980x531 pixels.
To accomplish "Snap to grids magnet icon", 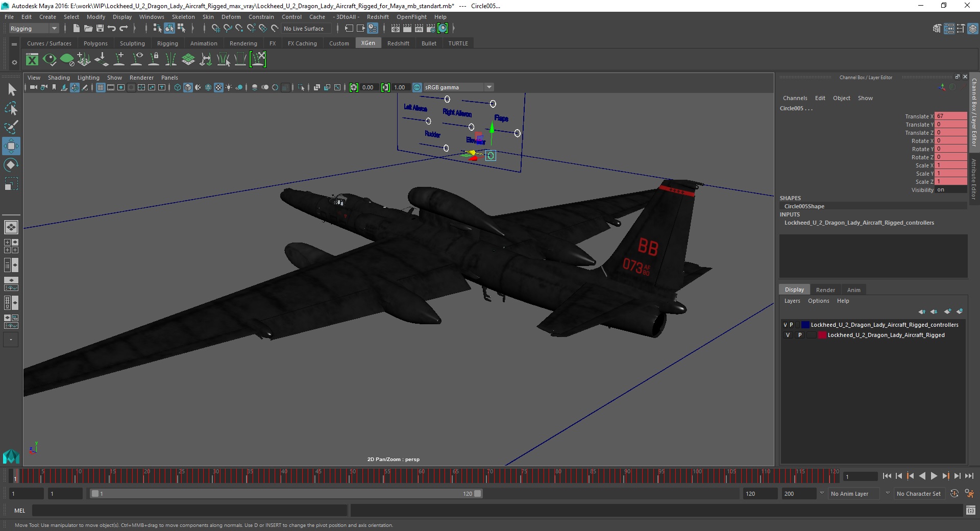I will 215,29.
